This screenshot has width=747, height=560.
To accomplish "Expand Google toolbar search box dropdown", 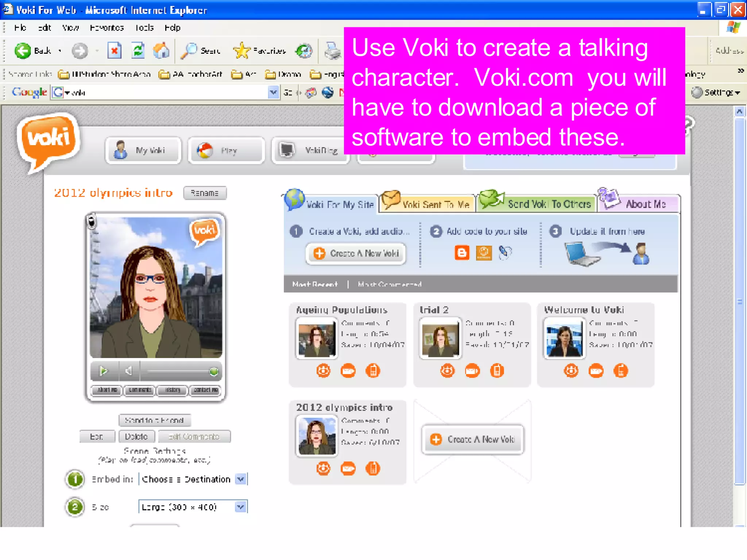I will pyautogui.click(x=273, y=92).
